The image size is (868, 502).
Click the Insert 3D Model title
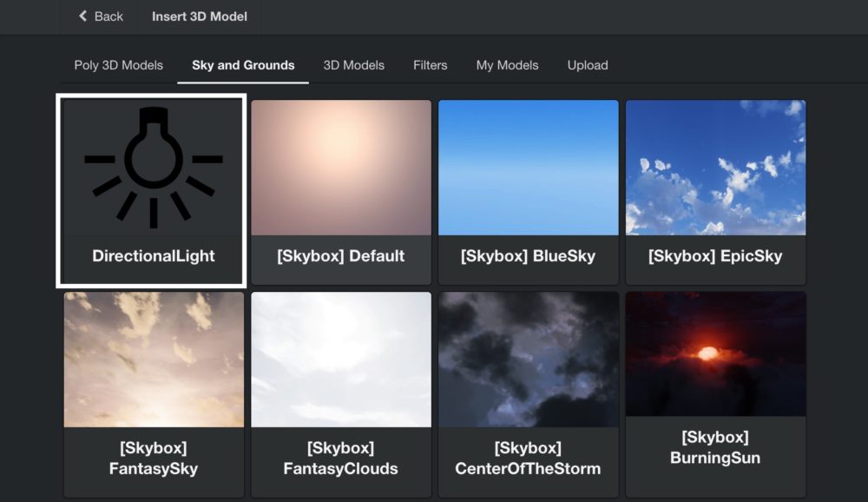(x=200, y=17)
